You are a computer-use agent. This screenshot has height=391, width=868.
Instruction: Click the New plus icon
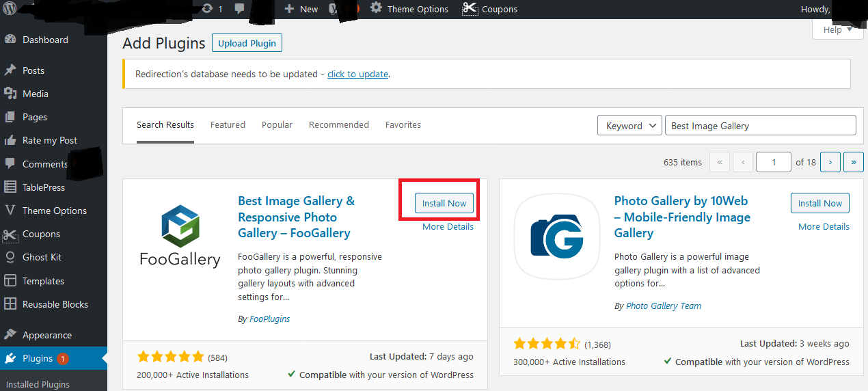pyautogui.click(x=289, y=9)
